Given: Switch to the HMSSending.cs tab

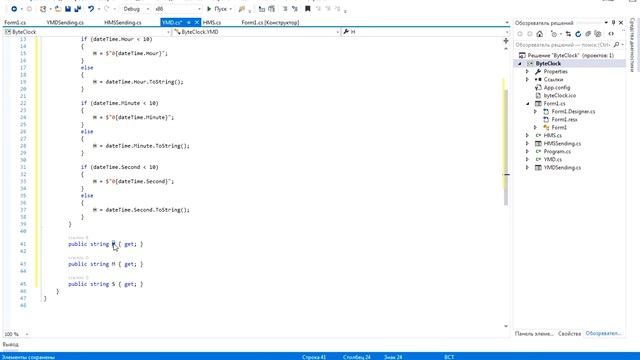Looking at the screenshot, I should (122, 22).
